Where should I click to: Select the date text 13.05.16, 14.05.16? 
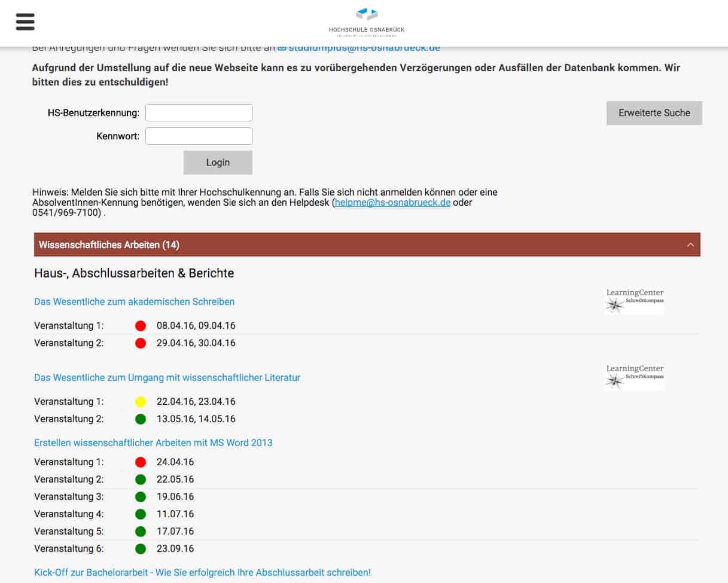click(196, 419)
